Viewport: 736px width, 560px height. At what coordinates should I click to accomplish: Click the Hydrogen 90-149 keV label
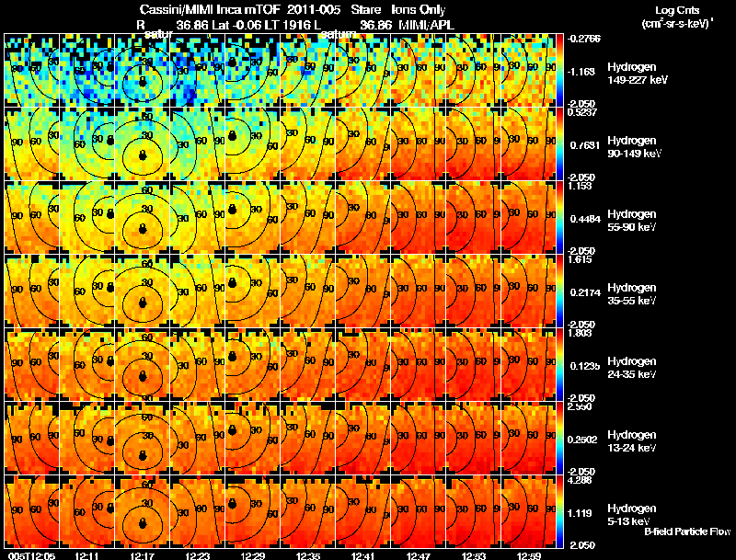coord(634,147)
